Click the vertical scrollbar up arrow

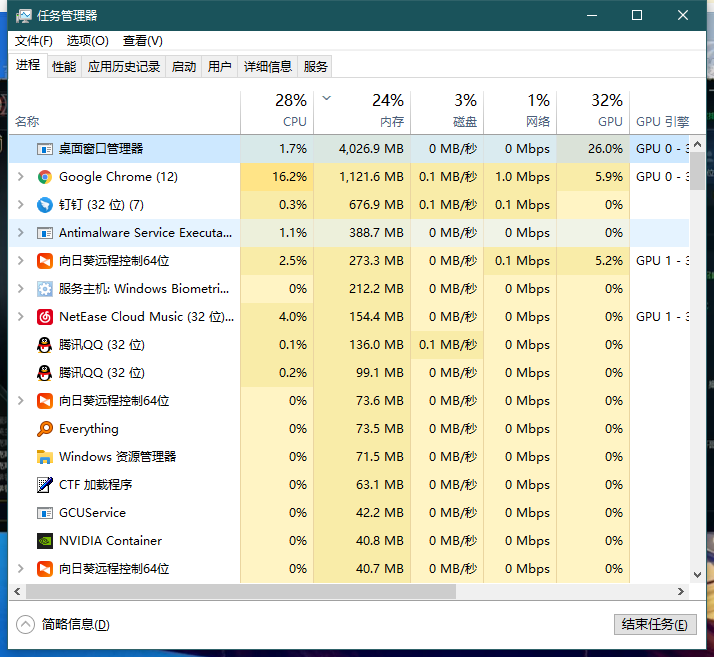coord(697,145)
